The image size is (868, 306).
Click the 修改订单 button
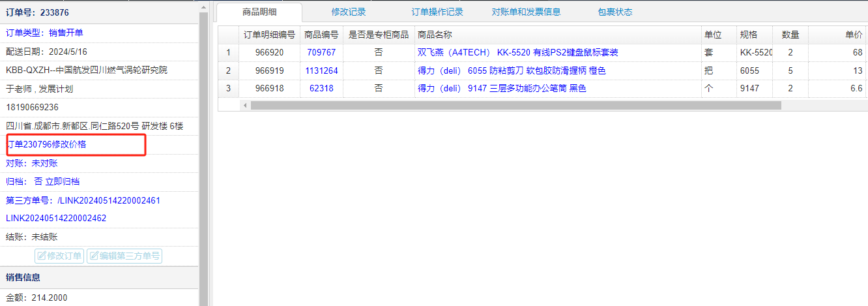(59, 256)
